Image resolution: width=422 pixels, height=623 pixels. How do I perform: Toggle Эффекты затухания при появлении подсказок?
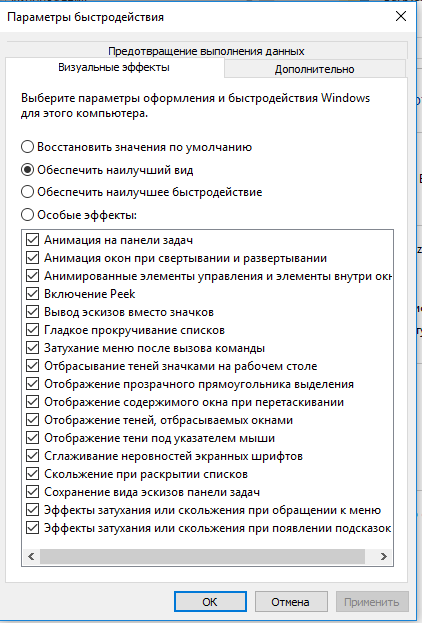(x=32, y=528)
